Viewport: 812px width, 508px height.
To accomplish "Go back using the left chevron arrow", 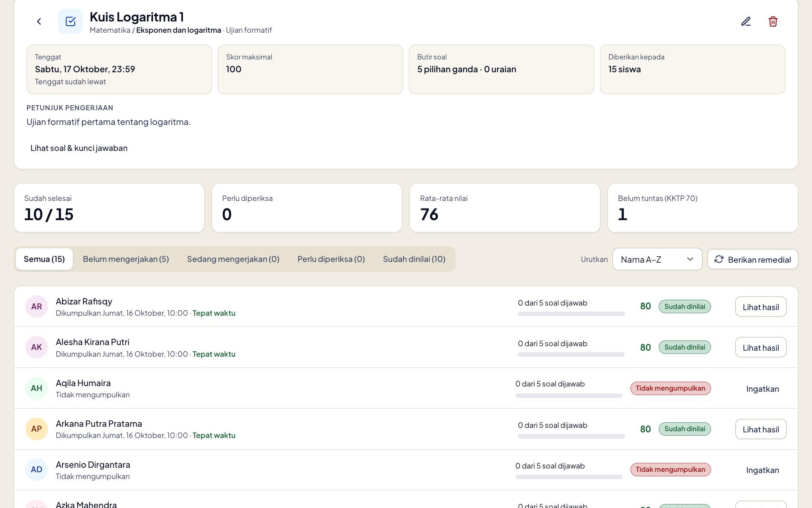I will (x=39, y=21).
